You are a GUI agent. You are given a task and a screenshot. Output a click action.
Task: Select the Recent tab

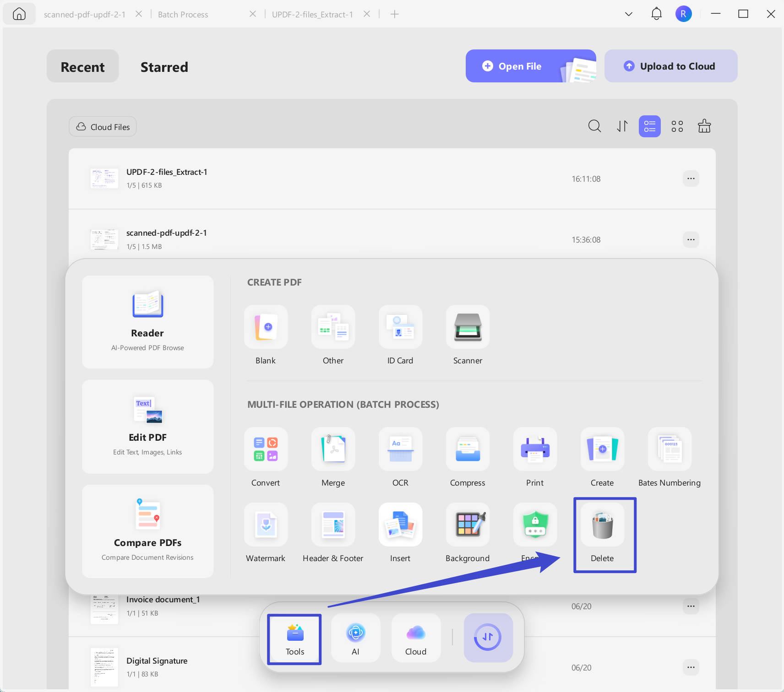pos(82,66)
